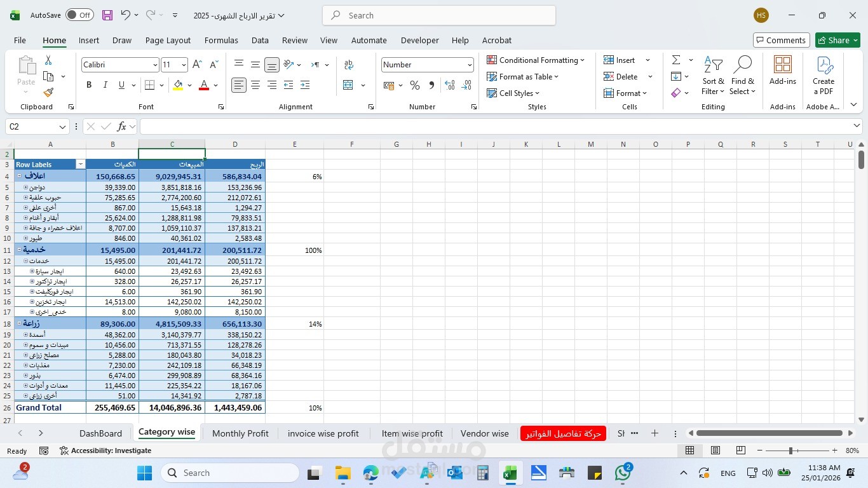Viewport: 868px width, 488px height.
Task: Add a new sheet with plus button
Action: 654,433
